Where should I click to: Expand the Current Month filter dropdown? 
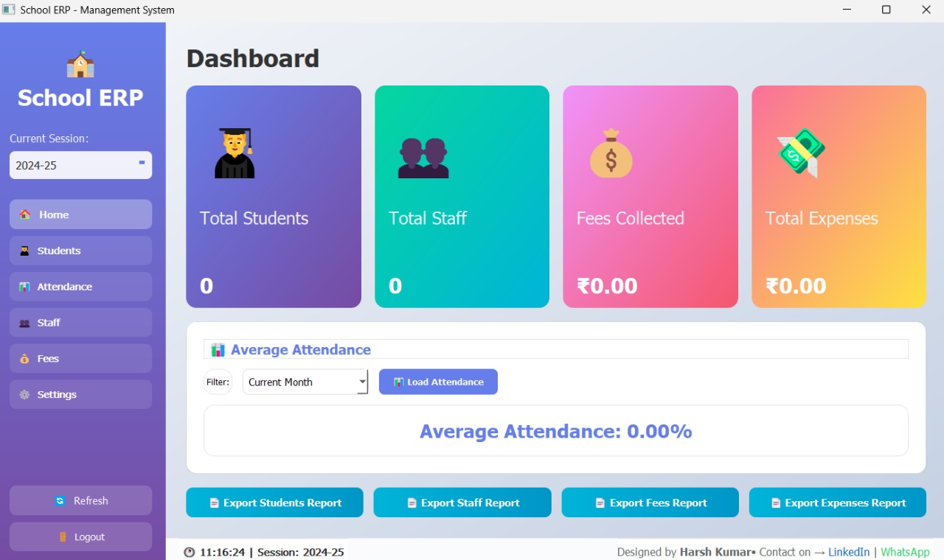pos(362,382)
